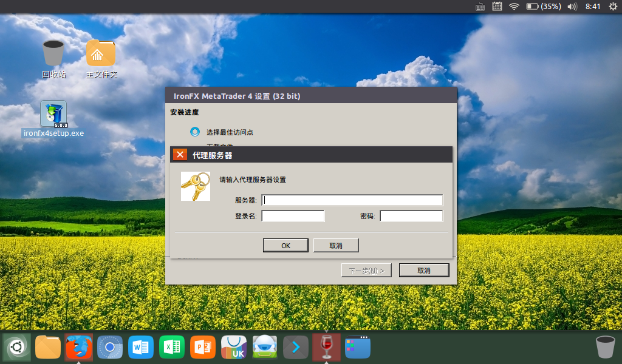This screenshot has width=622, height=364.
Task: Focus the server address input field
Action: (352, 200)
